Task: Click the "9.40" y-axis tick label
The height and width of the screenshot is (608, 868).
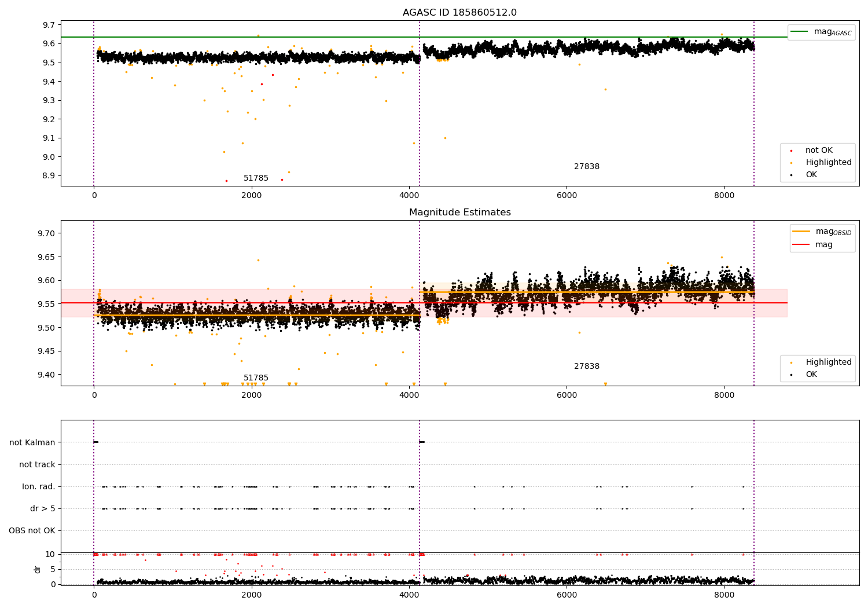Action: [x=47, y=375]
